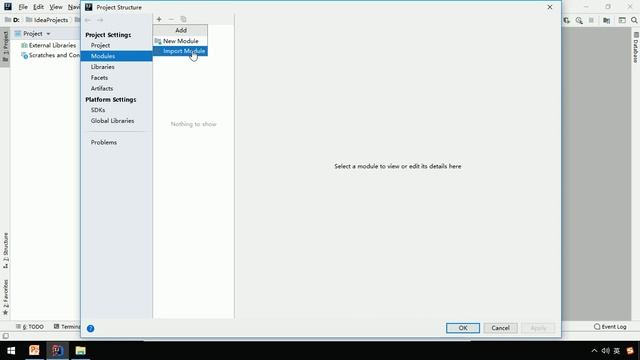
Task: Toggle the Structure tool window tab
Action: pyautogui.click(x=5, y=250)
